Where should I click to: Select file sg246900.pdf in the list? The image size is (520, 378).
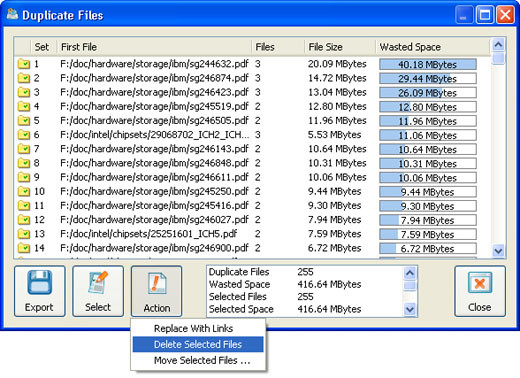[x=154, y=248]
